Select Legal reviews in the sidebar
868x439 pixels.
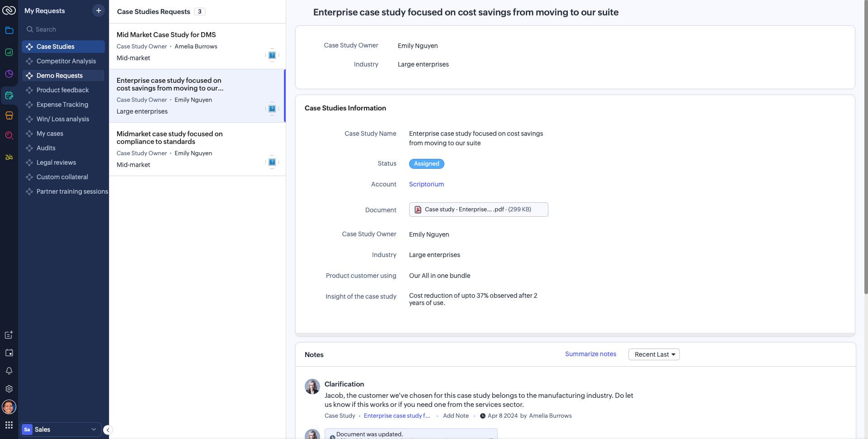(63, 162)
